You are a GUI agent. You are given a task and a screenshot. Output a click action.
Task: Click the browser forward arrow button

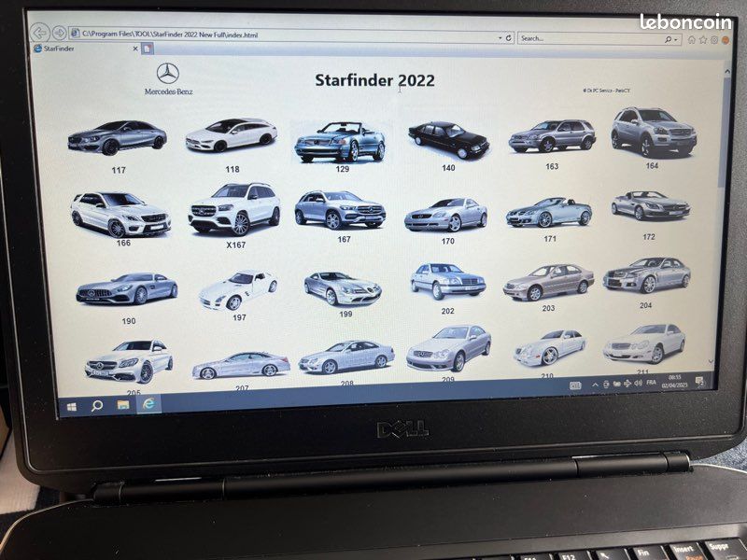[x=59, y=34]
